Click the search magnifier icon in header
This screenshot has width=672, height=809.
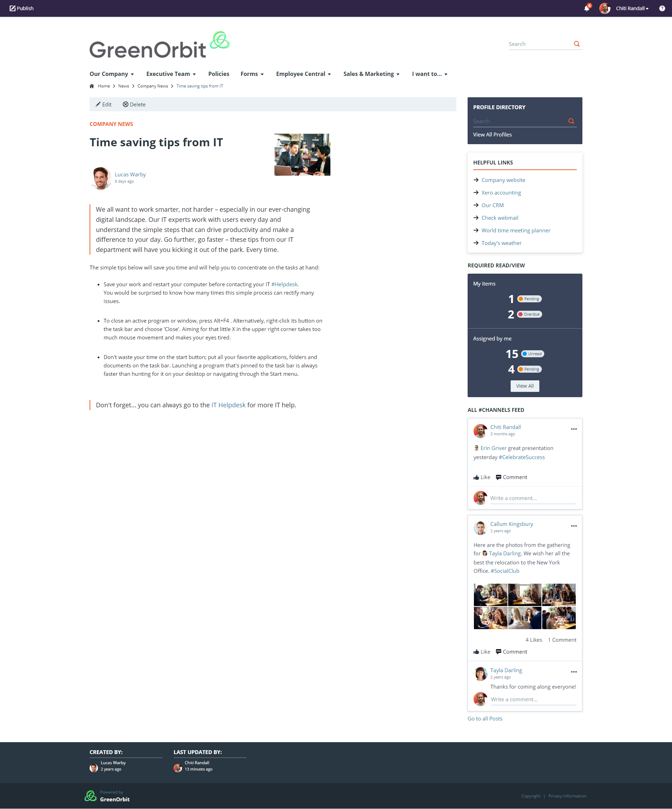[576, 43]
